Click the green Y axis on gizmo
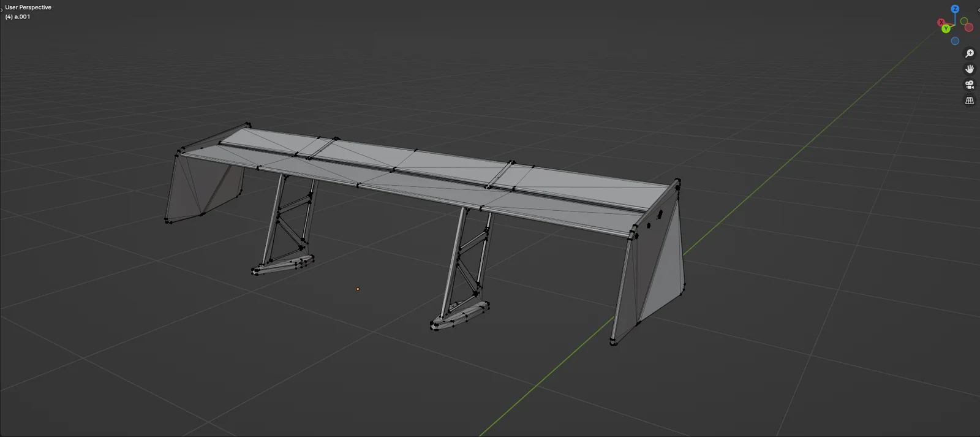The image size is (980, 437). (946, 29)
